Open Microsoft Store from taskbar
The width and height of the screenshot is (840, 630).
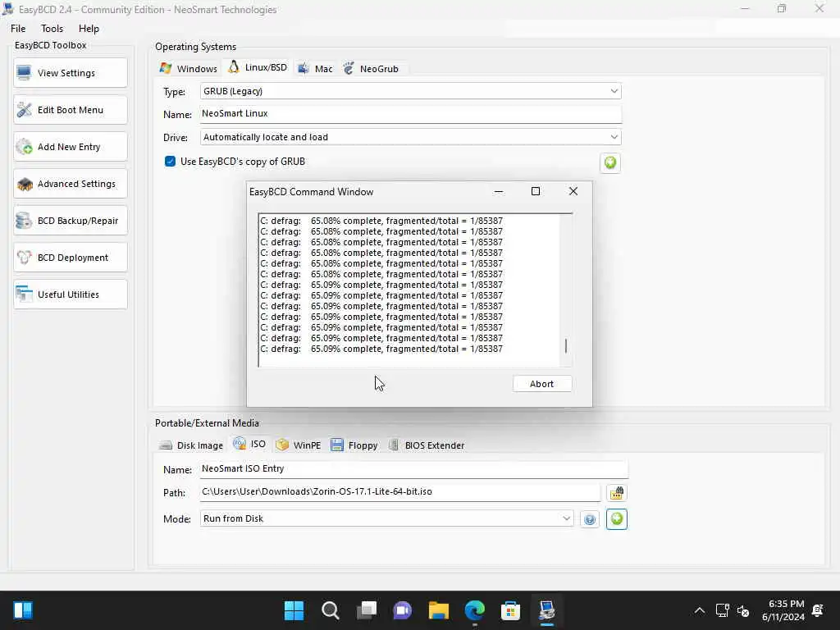coord(510,610)
